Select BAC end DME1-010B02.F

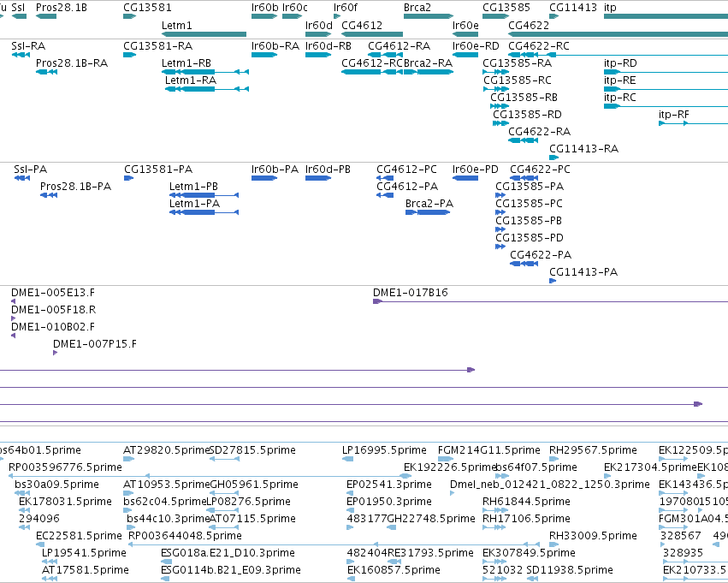pyautogui.click(x=53, y=327)
